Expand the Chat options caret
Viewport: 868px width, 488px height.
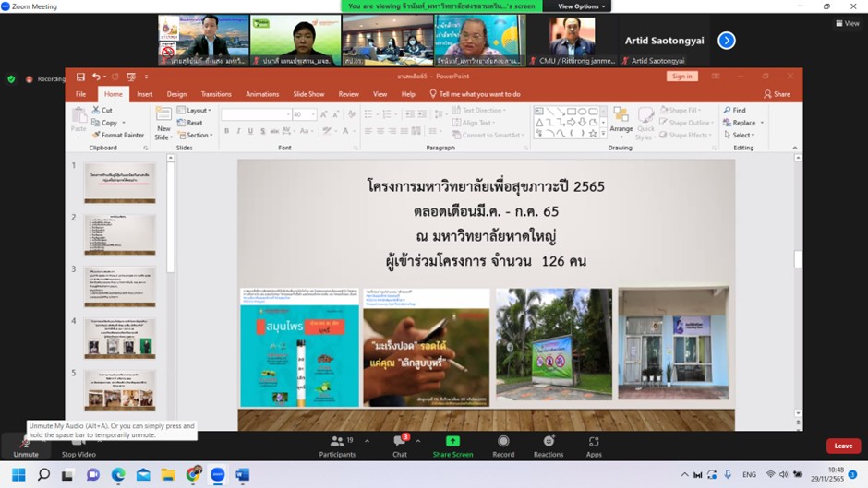tap(418, 441)
